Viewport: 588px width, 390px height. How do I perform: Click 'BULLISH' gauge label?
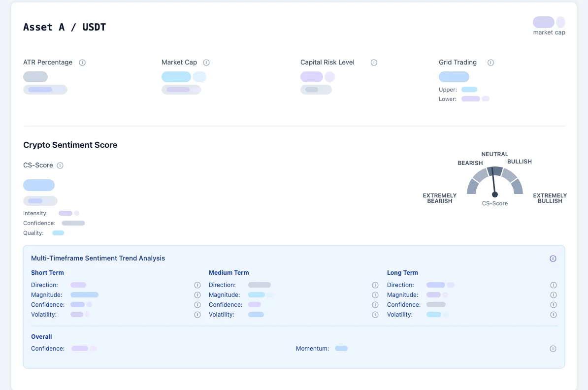coord(520,162)
